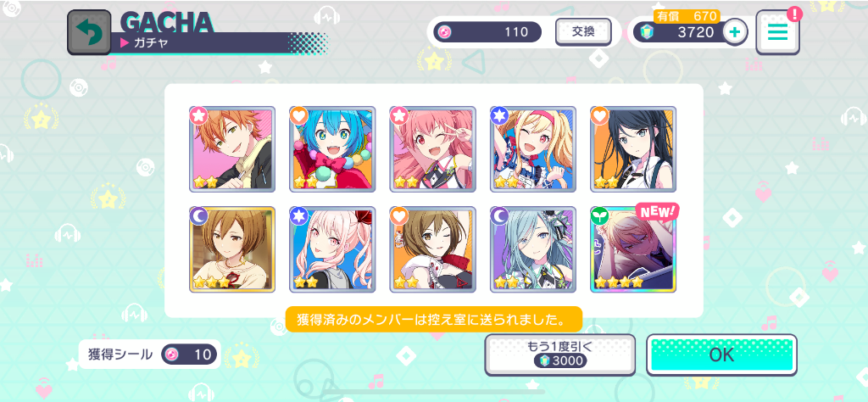Image resolution: width=868 pixels, height=402 pixels.
Task: Tap the green back arrow icon
Action: point(89,33)
